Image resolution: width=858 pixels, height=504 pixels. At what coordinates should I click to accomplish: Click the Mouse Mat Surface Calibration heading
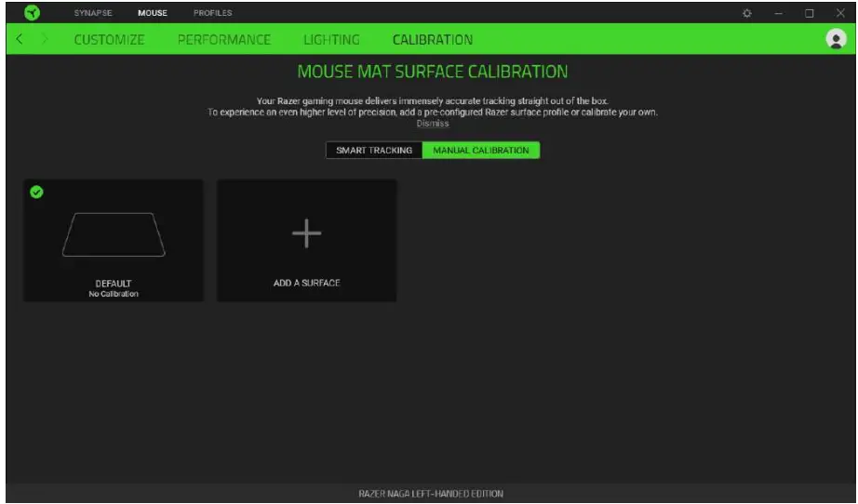point(433,72)
